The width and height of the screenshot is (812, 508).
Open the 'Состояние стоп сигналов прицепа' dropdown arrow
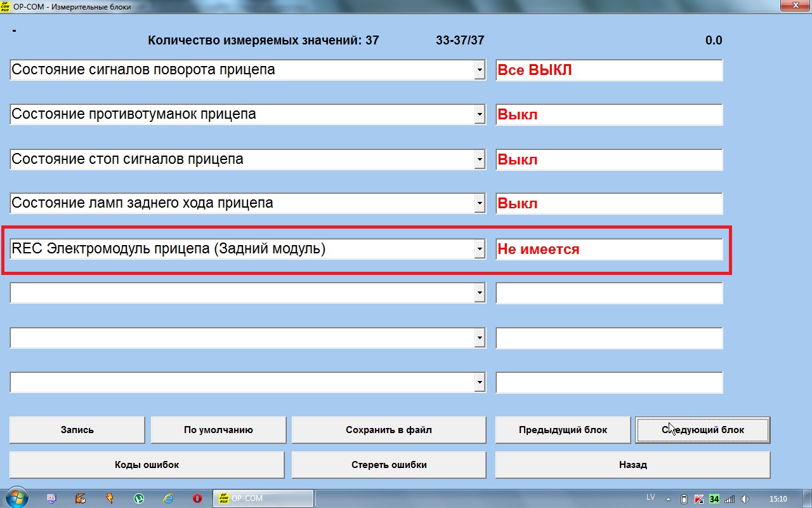click(x=480, y=160)
